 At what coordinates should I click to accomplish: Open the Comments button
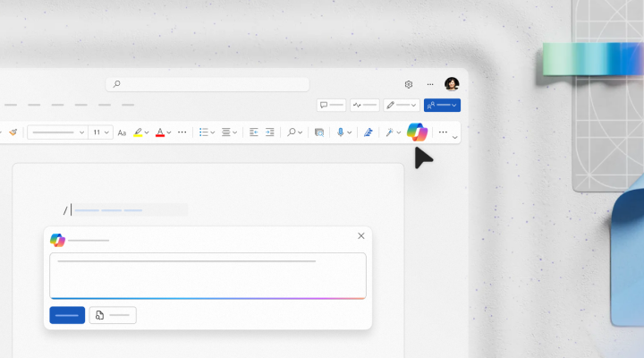pos(331,105)
